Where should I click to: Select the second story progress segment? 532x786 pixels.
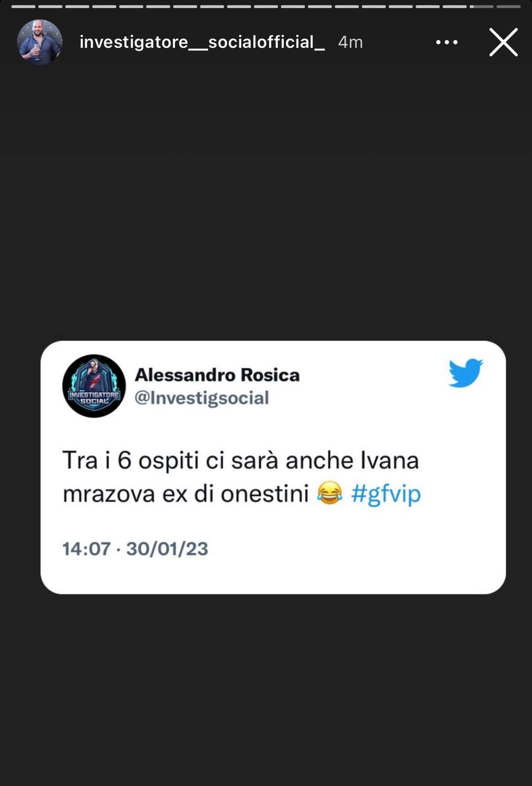click(50, 7)
